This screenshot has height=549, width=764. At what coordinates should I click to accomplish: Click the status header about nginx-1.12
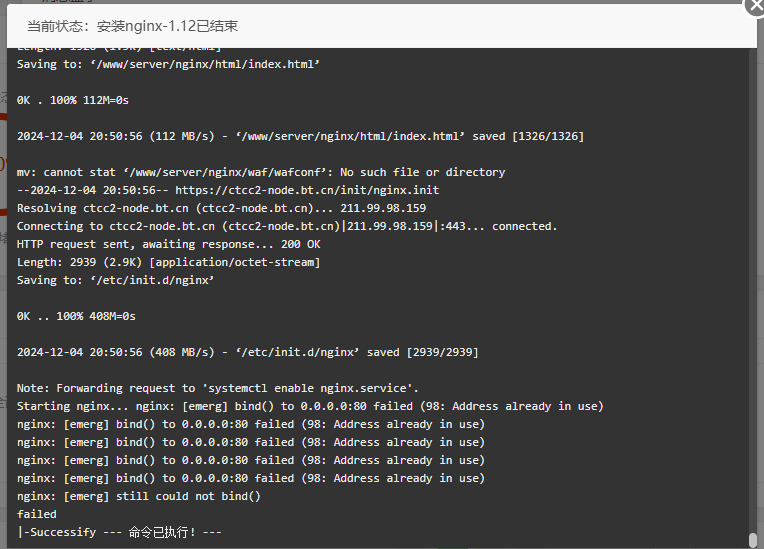pos(133,26)
